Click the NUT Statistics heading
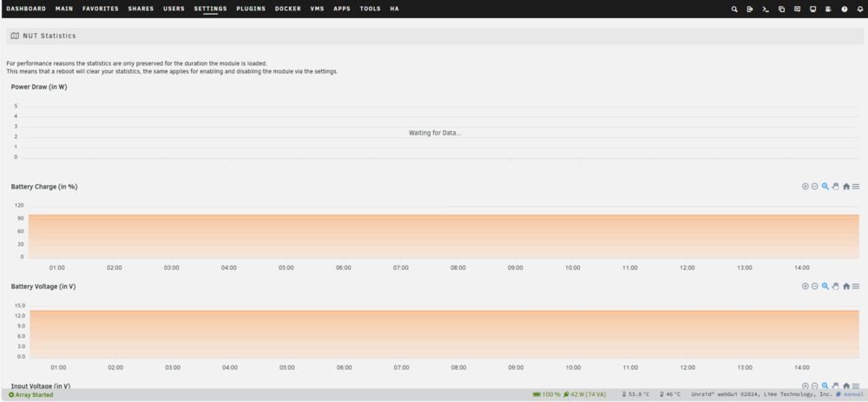The image size is (868, 402). pos(49,36)
